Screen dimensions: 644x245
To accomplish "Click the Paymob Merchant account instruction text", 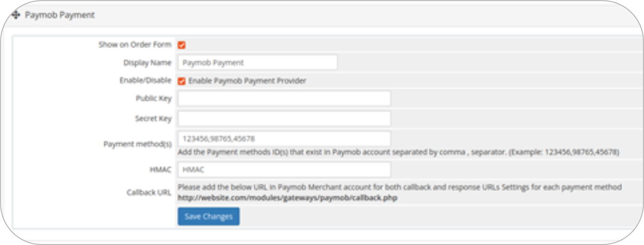I will (x=400, y=187).
